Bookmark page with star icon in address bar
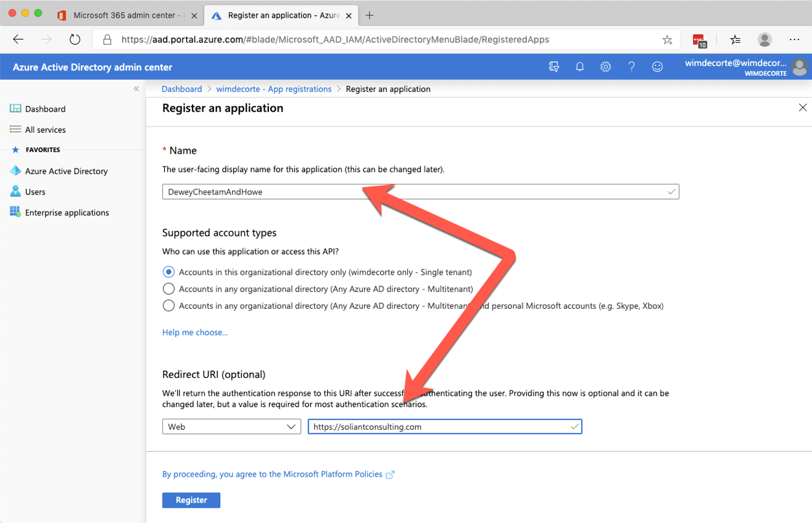 (667, 40)
